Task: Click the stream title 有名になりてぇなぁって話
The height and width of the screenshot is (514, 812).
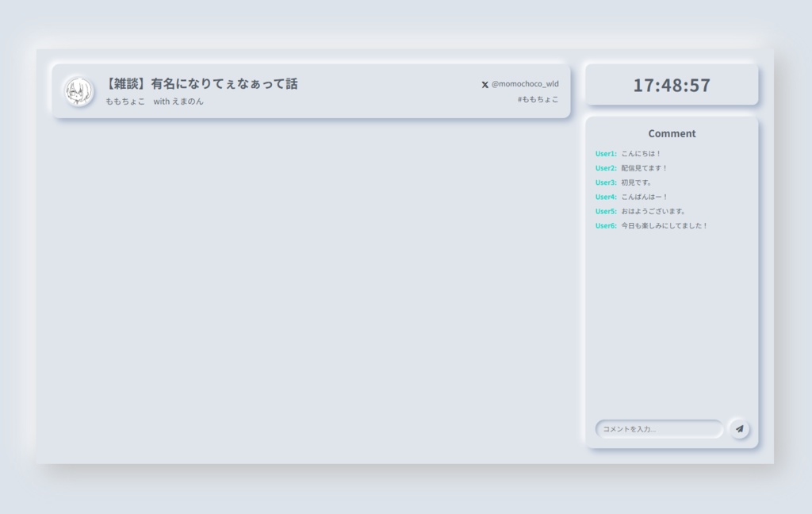Action: (224, 84)
